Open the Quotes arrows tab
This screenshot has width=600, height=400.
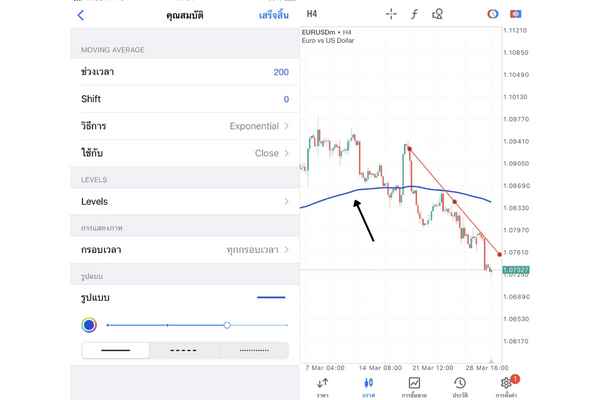[x=323, y=386]
